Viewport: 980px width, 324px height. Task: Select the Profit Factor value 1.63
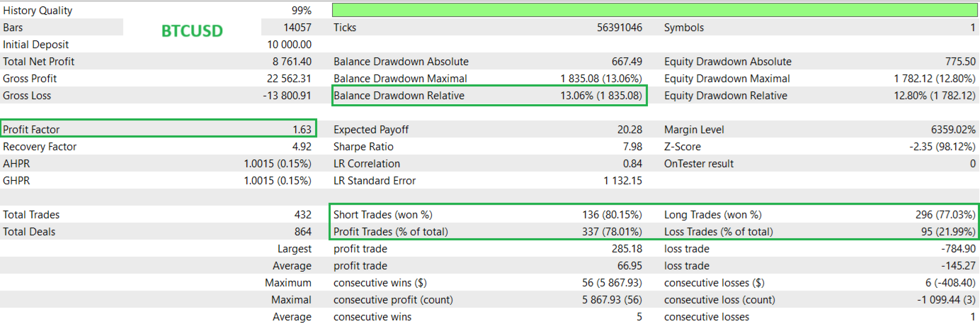[x=302, y=130]
